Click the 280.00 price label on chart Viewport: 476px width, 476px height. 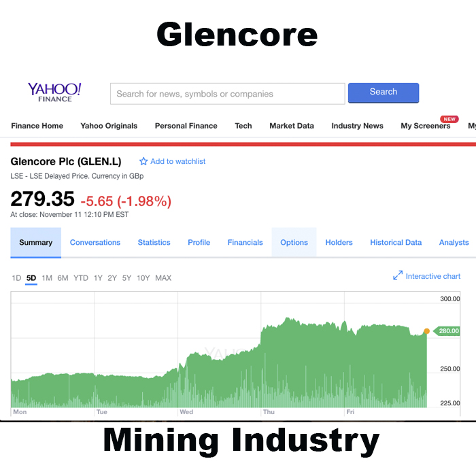pyautogui.click(x=449, y=331)
